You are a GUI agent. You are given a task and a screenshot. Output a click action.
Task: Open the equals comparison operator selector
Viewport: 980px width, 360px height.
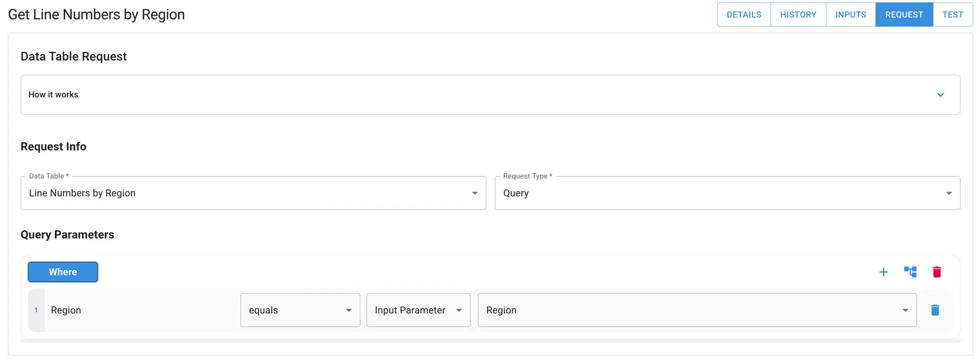pyautogui.click(x=291, y=310)
